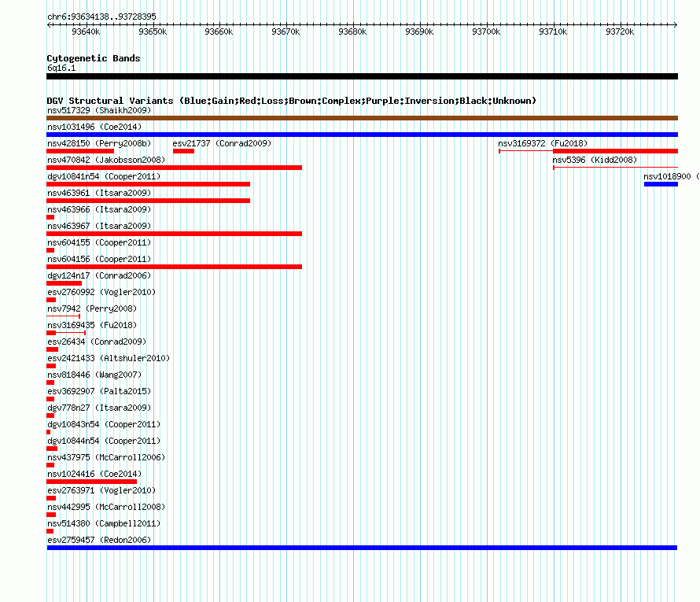Click the blue nsv1018900 gain bar
The image size is (700, 602).
(661, 184)
